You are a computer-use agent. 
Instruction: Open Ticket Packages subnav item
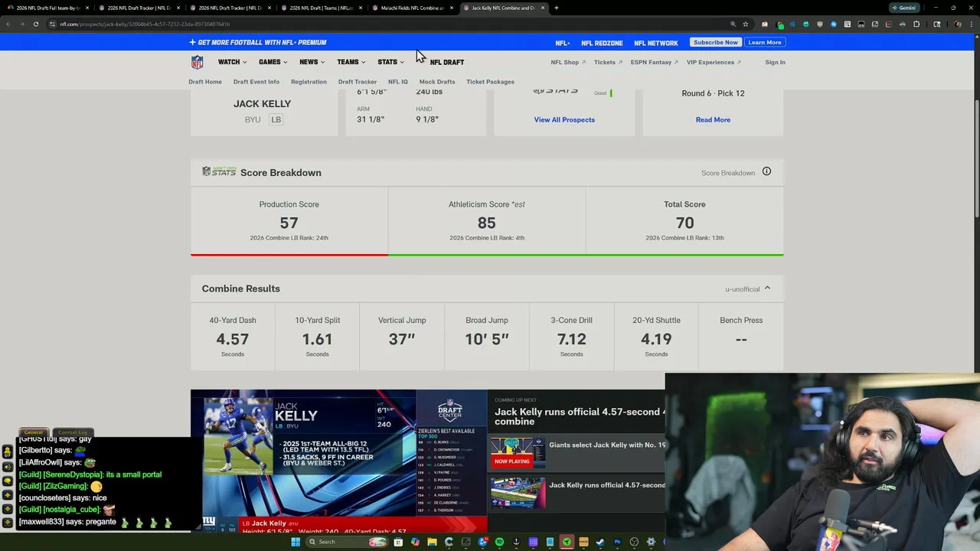click(490, 81)
